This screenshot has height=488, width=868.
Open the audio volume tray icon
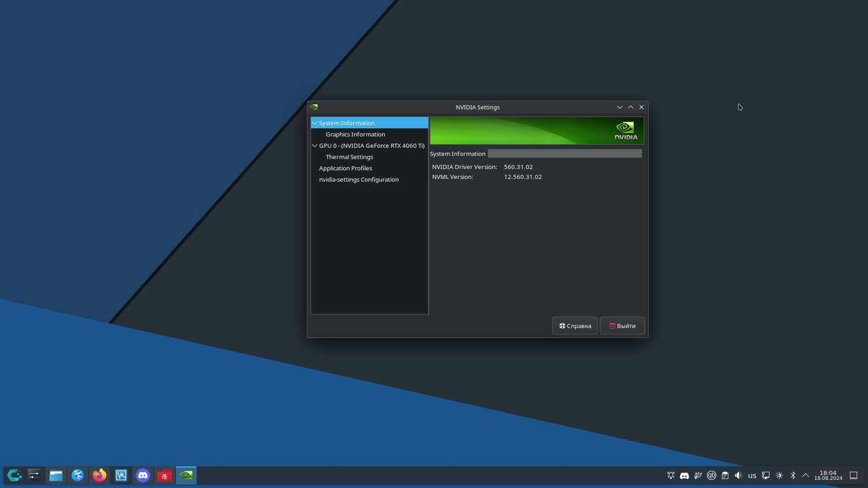(x=738, y=475)
